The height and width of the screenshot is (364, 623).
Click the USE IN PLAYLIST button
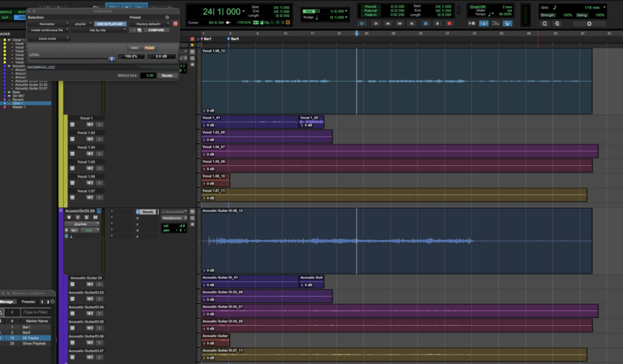pyautogui.click(x=110, y=23)
